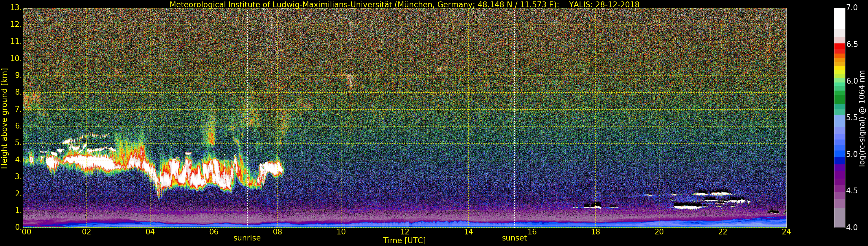This screenshot has height=246, width=868.
Task: Click the '8.' tick on the height axis
Action: tap(18, 92)
